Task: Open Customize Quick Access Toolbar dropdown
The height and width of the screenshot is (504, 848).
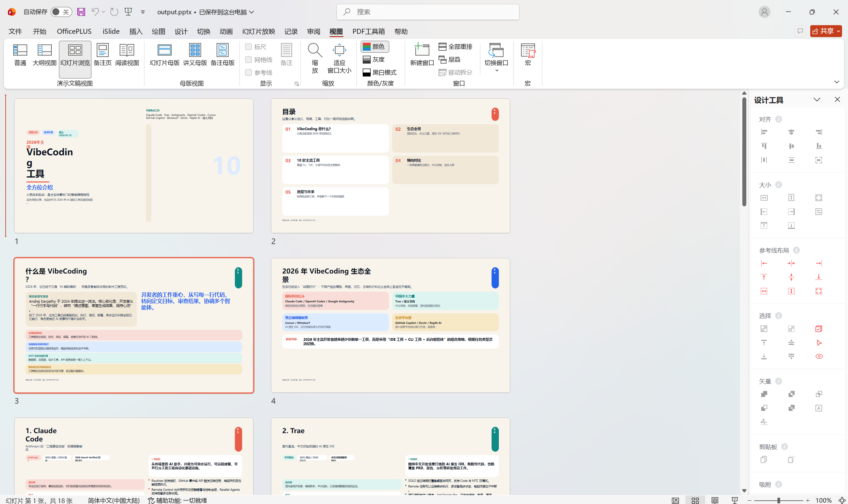Action: pyautogui.click(x=143, y=12)
